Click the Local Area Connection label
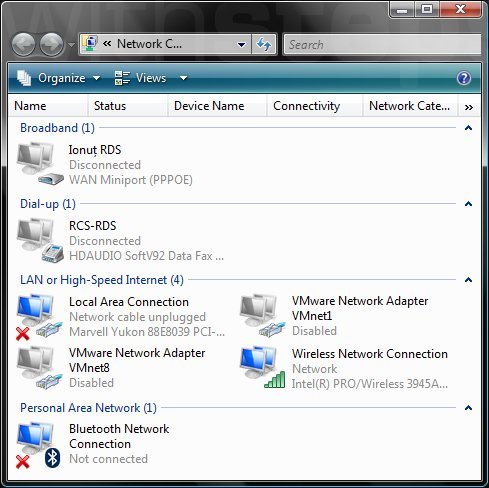The height and width of the screenshot is (488, 489). [x=129, y=302]
